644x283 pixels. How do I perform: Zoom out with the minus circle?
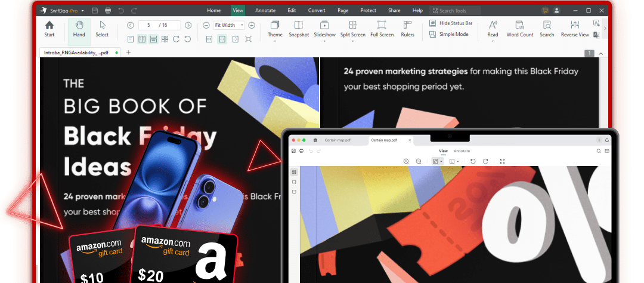tap(206, 25)
